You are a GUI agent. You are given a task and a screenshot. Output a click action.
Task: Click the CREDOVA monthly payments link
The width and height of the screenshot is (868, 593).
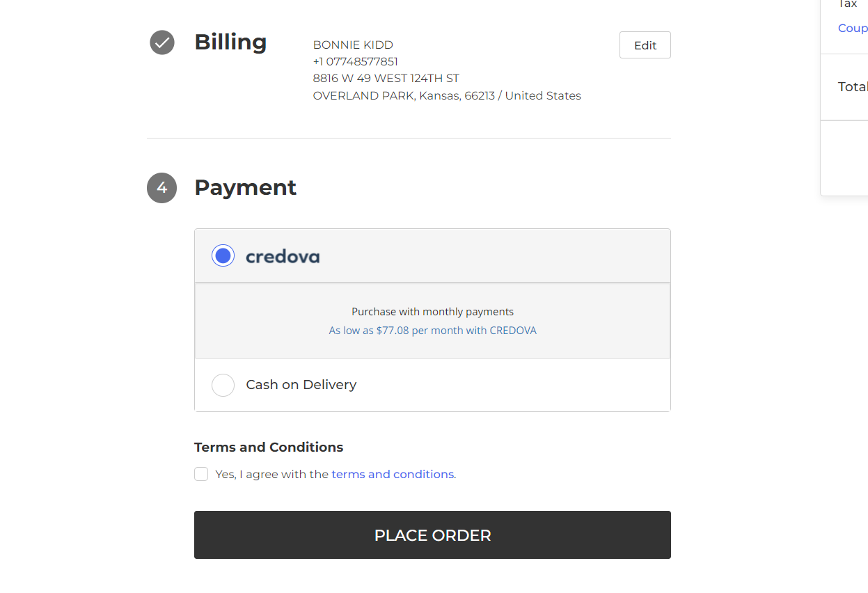[x=432, y=330]
